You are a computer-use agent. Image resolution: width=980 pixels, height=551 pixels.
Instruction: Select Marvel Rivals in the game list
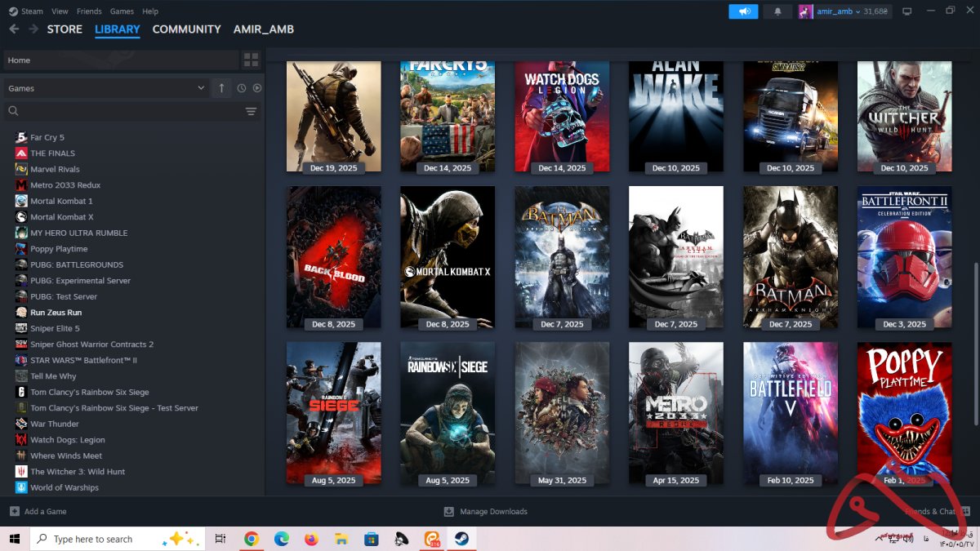[x=55, y=169]
